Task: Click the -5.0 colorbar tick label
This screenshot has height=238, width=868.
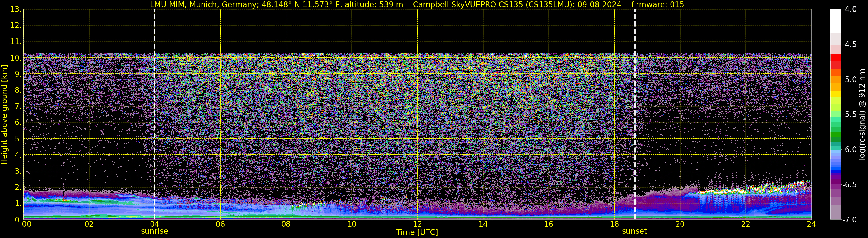Action: pyautogui.click(x=850, y=79)
